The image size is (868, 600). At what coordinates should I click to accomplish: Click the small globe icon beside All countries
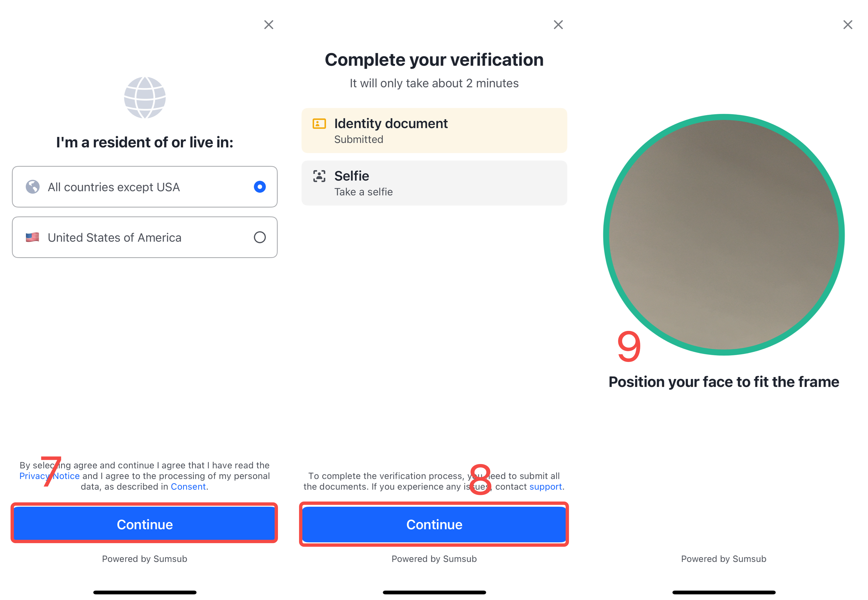[x=33, y=187]
